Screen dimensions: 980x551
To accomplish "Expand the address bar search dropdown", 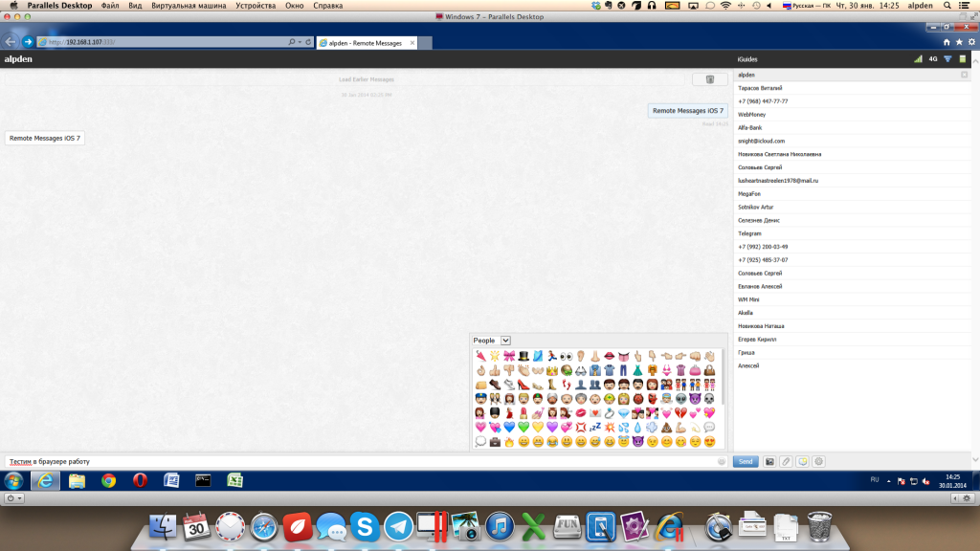I will pos(300,42).
